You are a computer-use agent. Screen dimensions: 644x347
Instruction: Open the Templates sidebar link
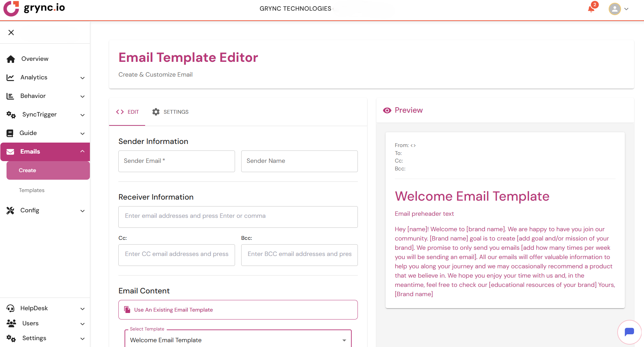point(32,190)
